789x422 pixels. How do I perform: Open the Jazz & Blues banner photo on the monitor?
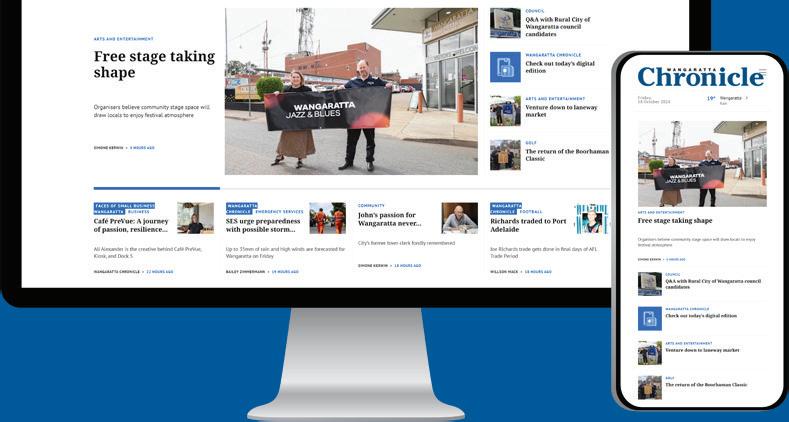(351, 91)
